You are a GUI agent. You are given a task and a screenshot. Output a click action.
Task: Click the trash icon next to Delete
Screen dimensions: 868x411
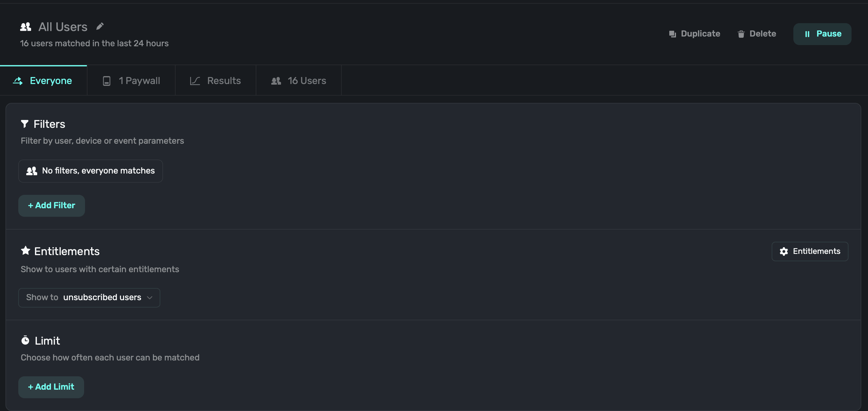tap(741, 34)
